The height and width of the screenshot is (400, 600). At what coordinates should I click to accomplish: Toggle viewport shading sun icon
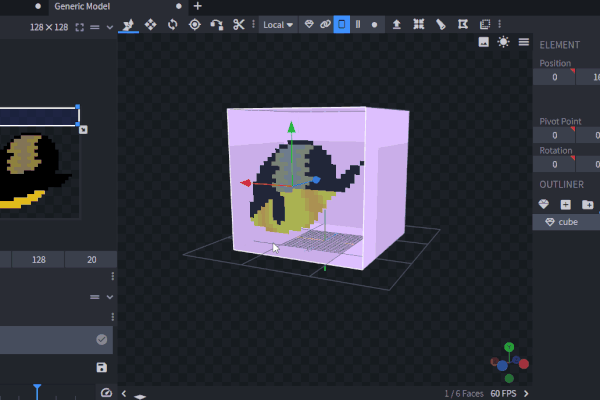pyautogui.click(x=503, y=42)
